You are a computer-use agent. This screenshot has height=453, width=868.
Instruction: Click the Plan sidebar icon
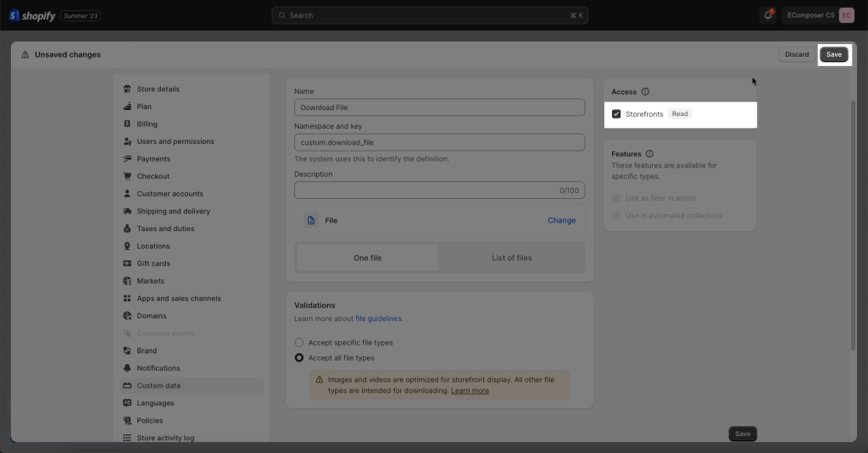click(x=127, y=106)
